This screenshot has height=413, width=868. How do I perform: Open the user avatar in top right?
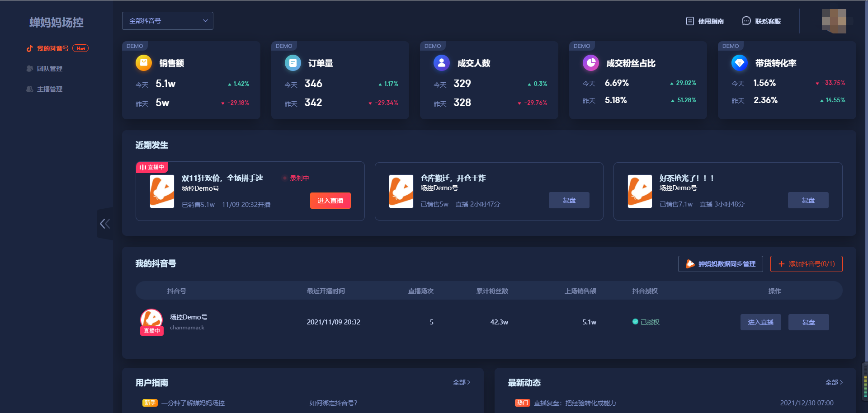pyautogui.click(x=834, y=21)
